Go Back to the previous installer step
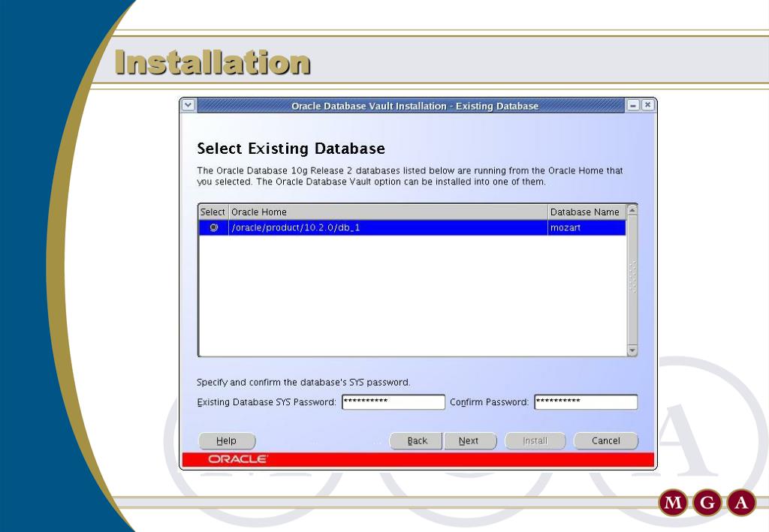The width and height of the screenshot is (769, 532). (416, 441)
